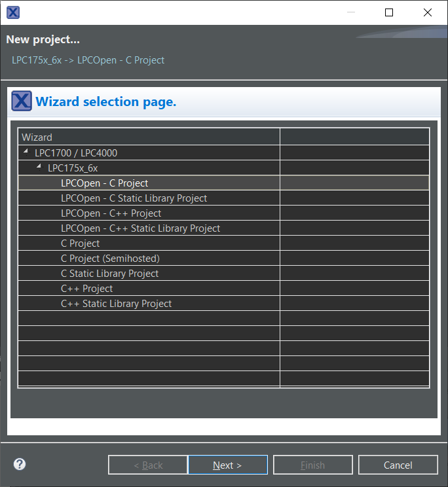Cancel the new project dialog
The width and height of the screenshot is (448, 487).
pos(398,465)
